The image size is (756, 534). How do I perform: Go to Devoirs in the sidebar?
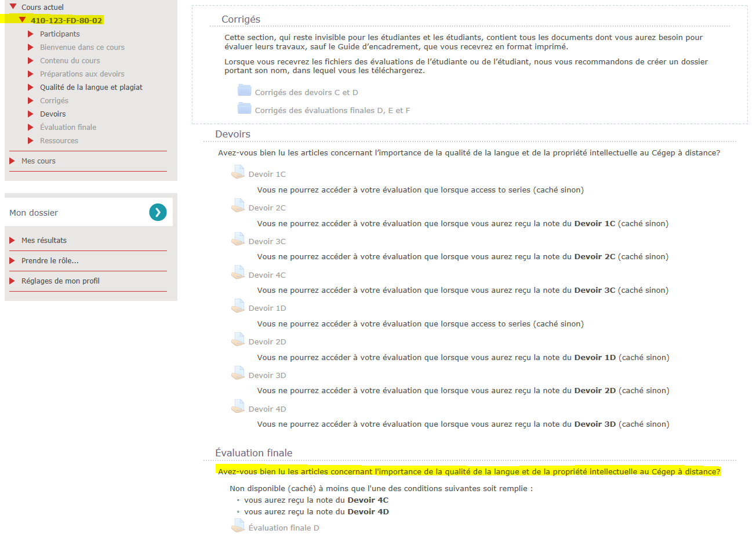[53, 114]
